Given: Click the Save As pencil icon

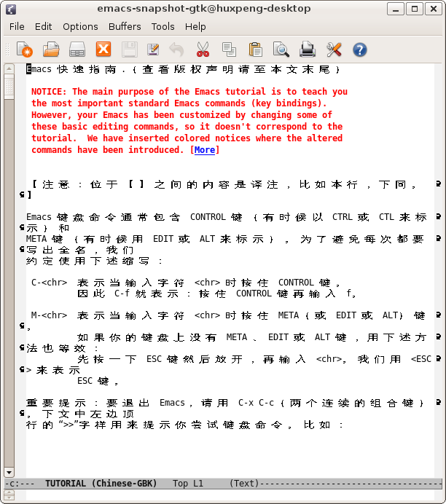Looking at the screenshot, I should click(153, 50).
